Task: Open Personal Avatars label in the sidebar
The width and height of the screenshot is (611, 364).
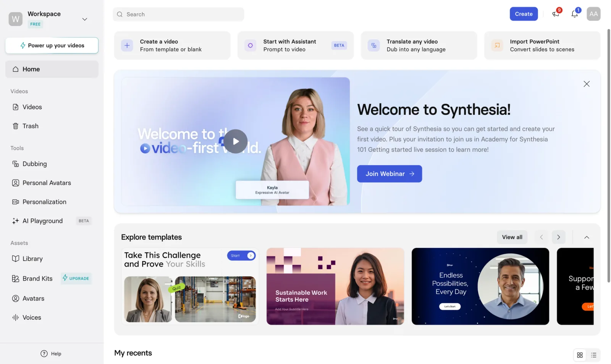Action: click(x=47, y=183)
